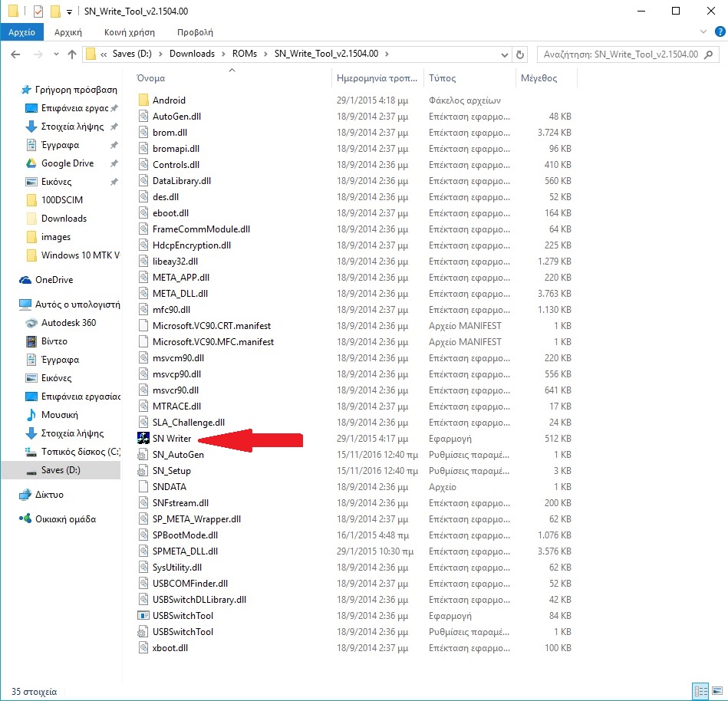
Task: Open the Αρχείο menu tab
Action: [x=22, y=32]
